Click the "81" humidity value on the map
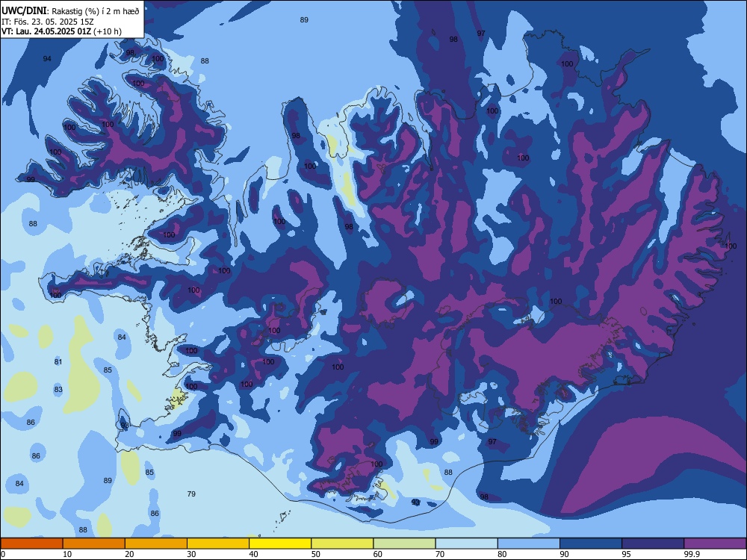The width and height of the screenshot is (747, 560). coord(58,362)
